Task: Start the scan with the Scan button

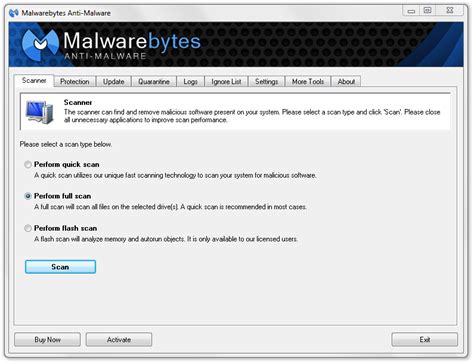Action: point(60,267)
